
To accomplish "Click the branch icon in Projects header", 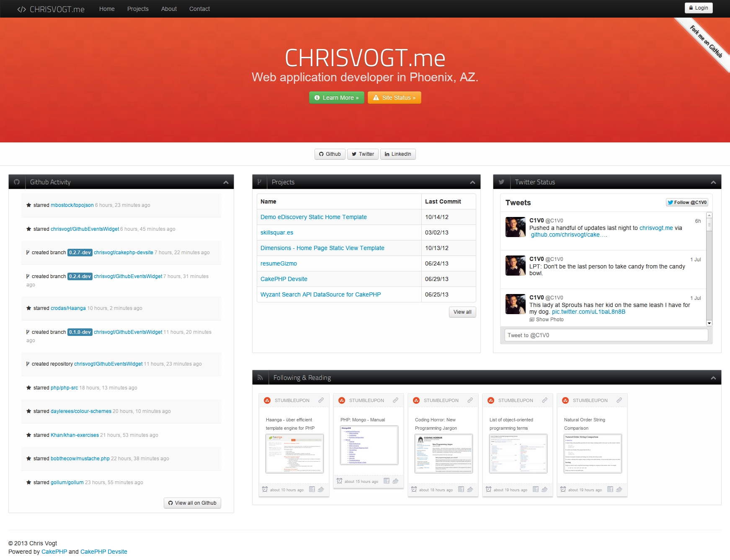I will pos(259,182).
